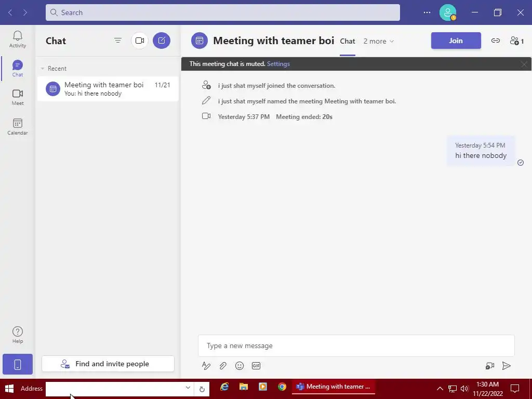Click the hi there nobody message
The image size is (532, 399).
click(481, 151)
